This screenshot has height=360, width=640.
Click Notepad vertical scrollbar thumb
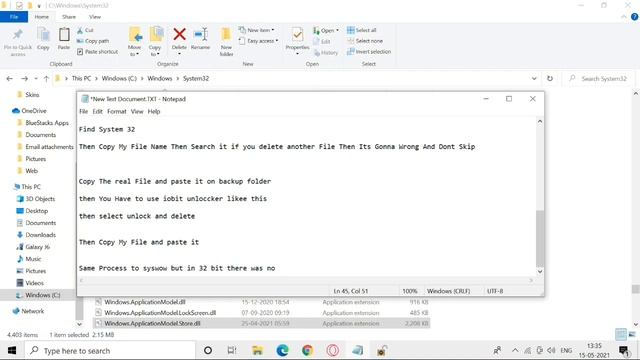[x=540, y=239]
